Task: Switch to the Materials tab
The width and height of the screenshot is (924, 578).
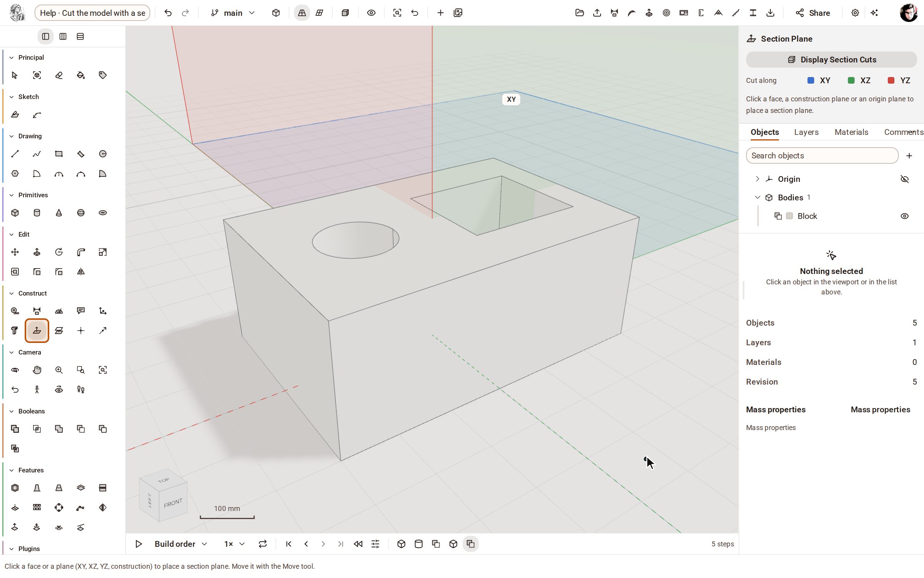Action: [x=851, y=132]
